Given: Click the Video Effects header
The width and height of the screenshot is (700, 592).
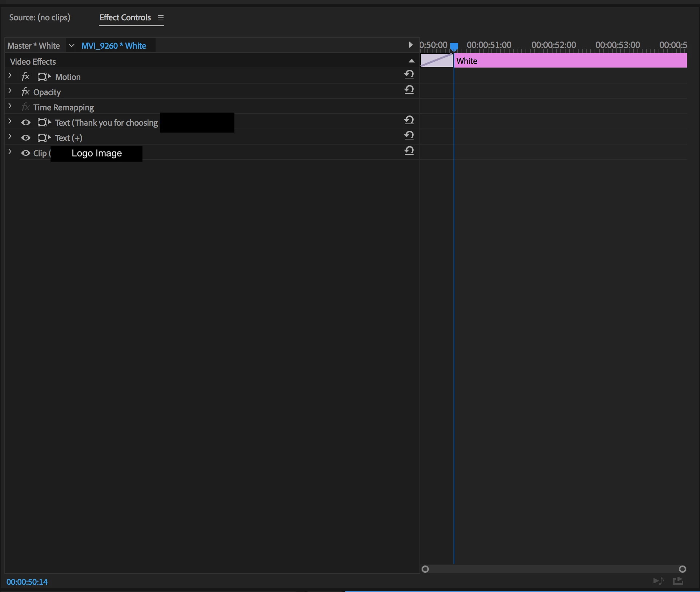Looking at the screenshot, I should (33, 62).
